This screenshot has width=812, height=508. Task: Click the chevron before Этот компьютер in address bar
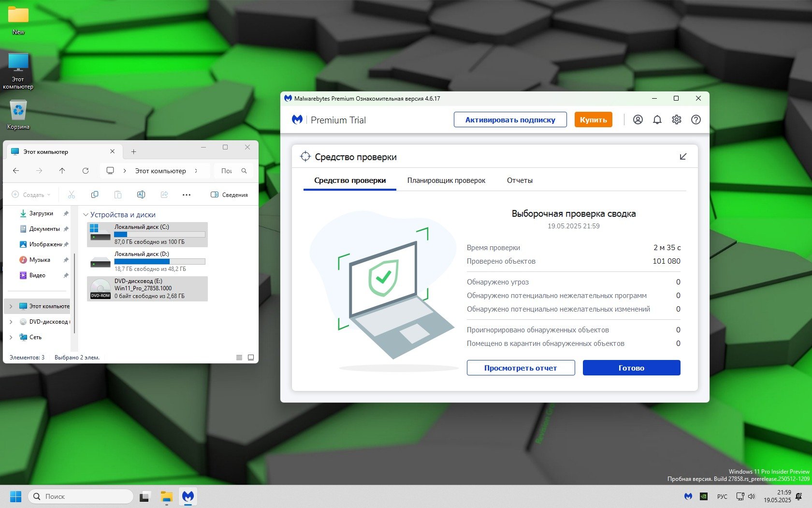(x=125, y=171)
